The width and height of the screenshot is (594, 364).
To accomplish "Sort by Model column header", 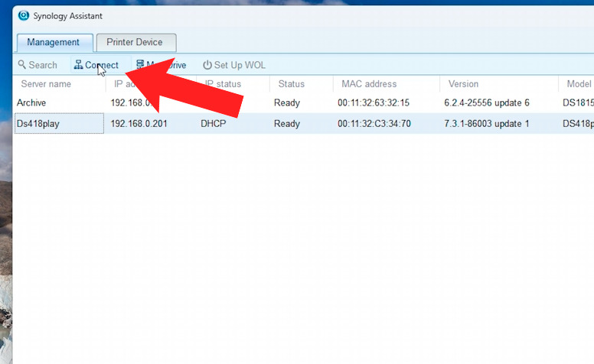I will pos(579,84).
